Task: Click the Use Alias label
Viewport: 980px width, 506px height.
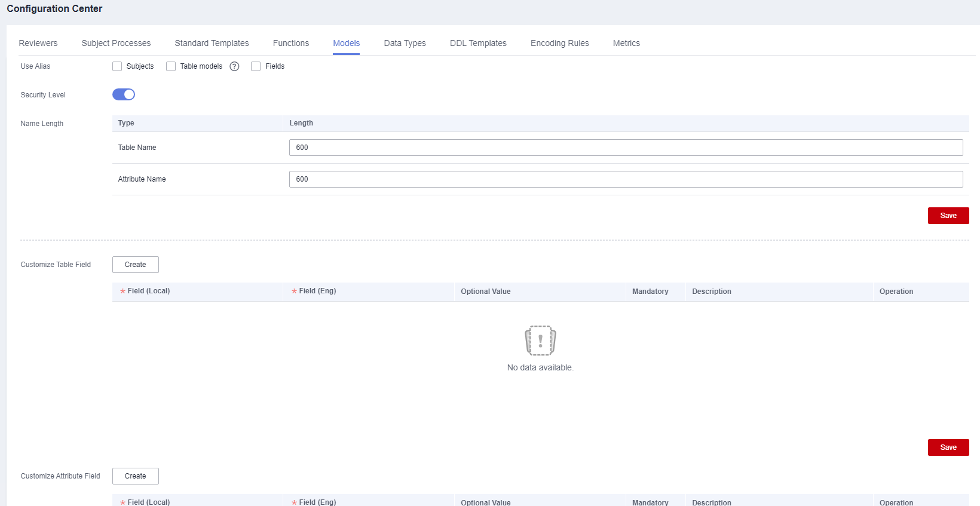Action: click(x=35, y=66)
